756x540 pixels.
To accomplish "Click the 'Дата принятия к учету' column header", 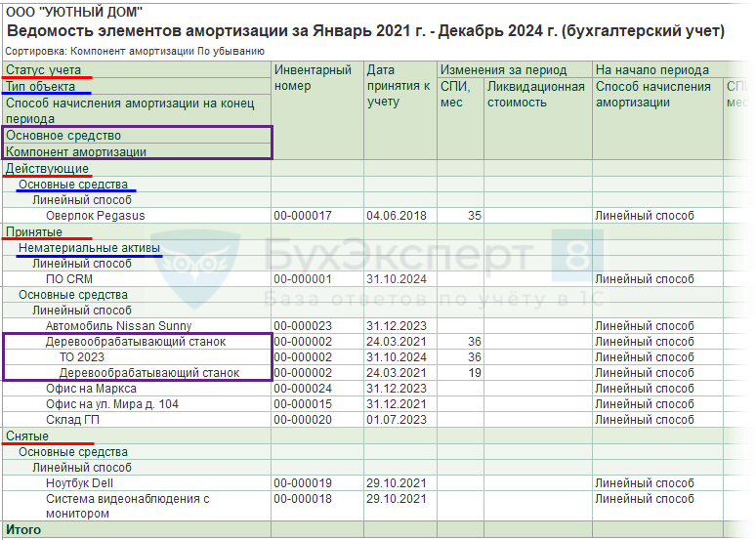I will (x=400, y=110).
